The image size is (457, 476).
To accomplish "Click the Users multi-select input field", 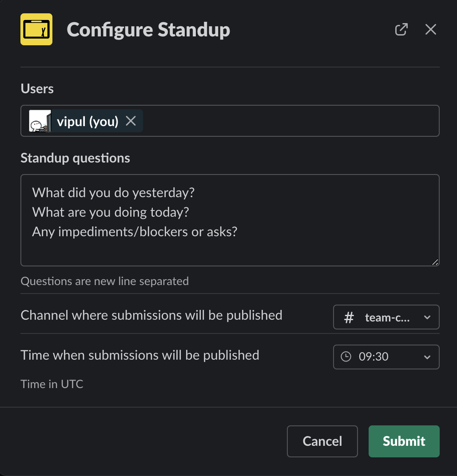I will click(x=230, y=121).
